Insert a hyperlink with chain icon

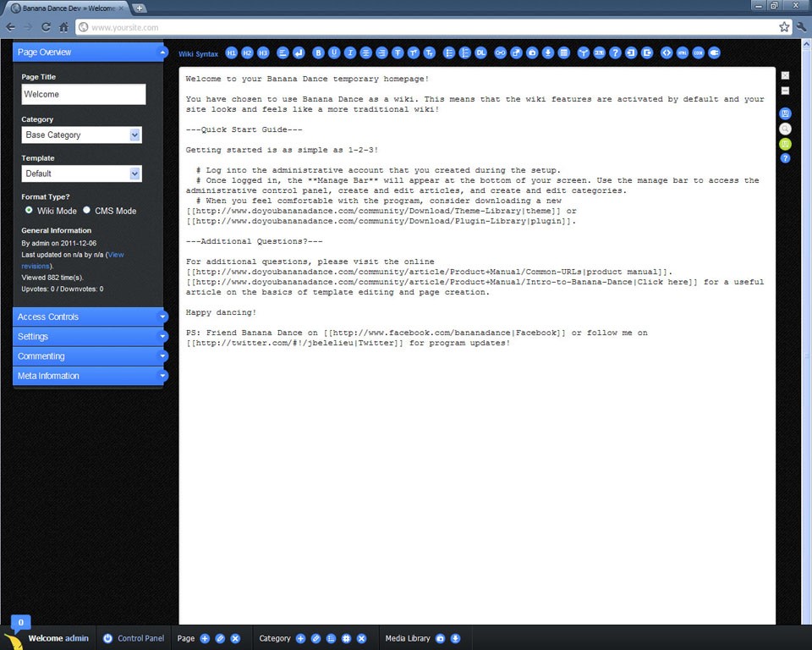click(500, 52)
